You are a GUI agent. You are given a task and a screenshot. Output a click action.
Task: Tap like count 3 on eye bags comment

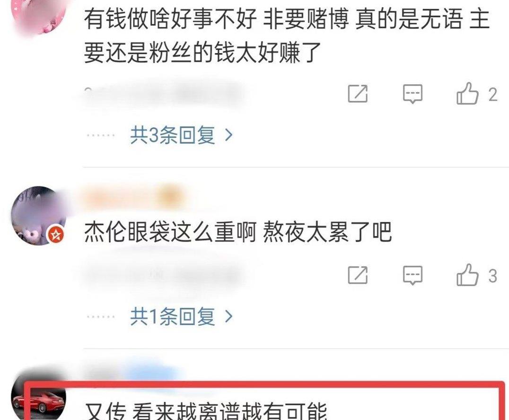493,276
